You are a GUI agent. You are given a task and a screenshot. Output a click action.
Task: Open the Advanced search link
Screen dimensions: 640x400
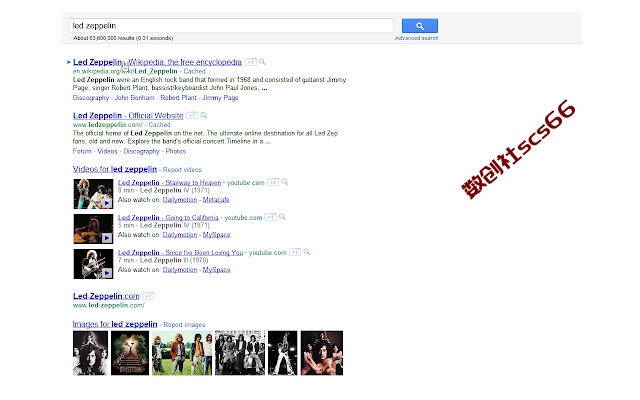pos(416,38)
